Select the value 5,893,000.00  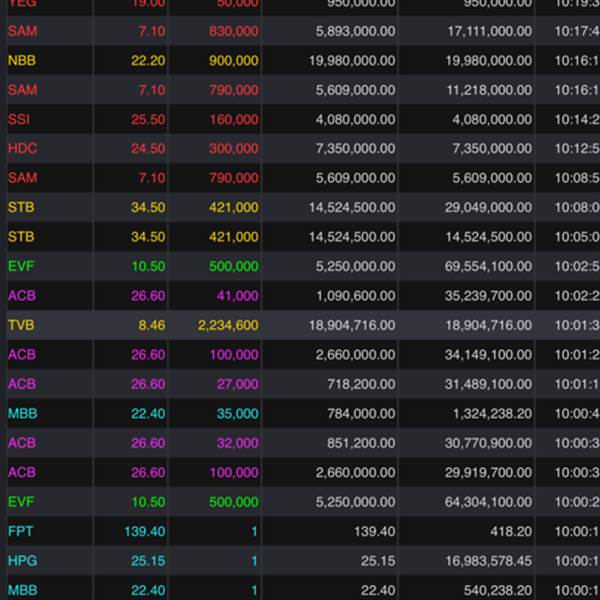[355, 31]
